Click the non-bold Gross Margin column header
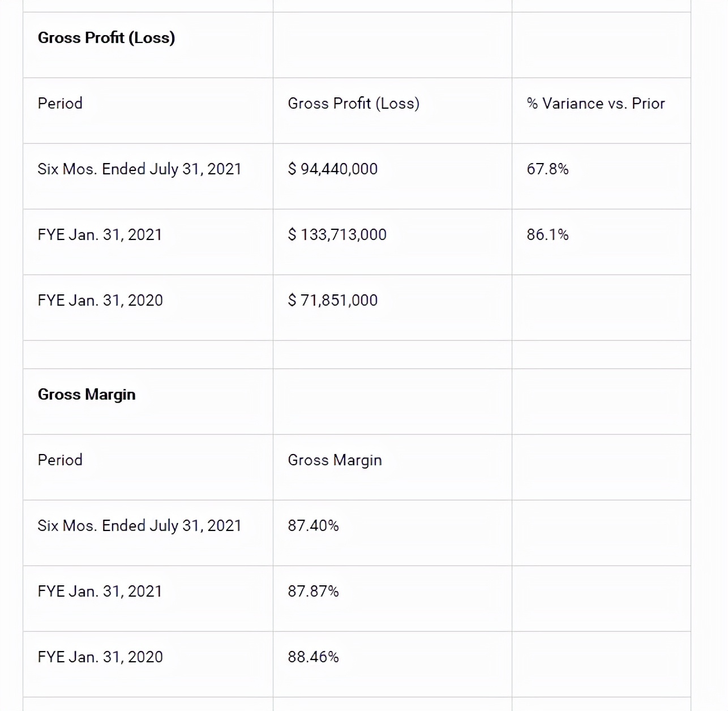This screenshot has height=711, width=728. coord(335,460)
